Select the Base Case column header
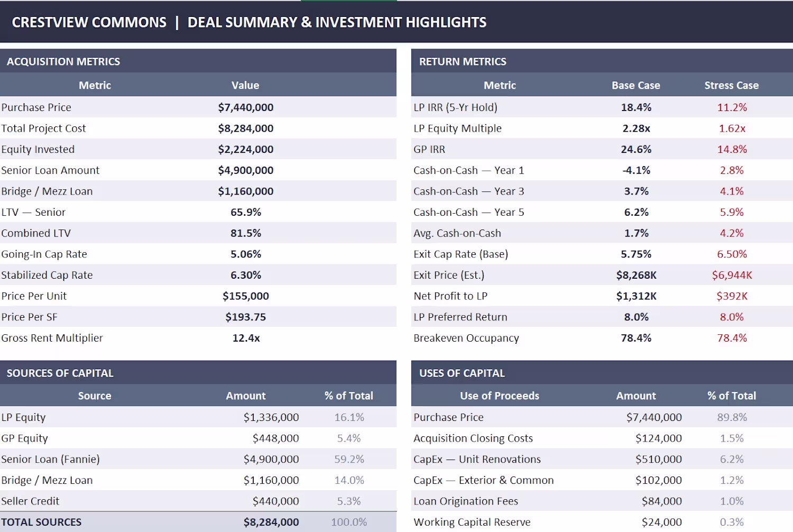This screenshot has width=793, height=532. (636, 85)
